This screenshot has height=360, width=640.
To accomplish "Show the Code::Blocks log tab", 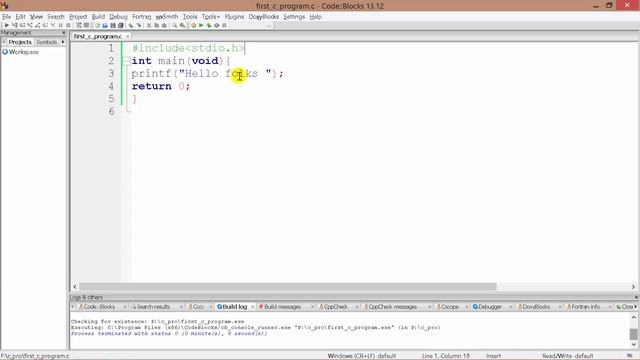I will tap(99, 307).
